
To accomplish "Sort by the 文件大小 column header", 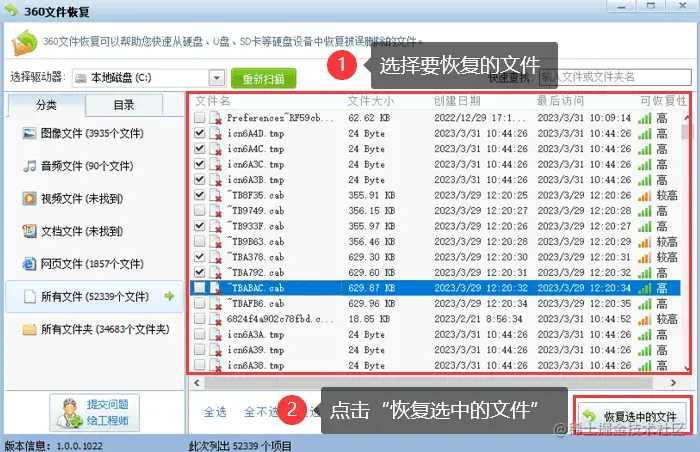I will tap(371, 101).
